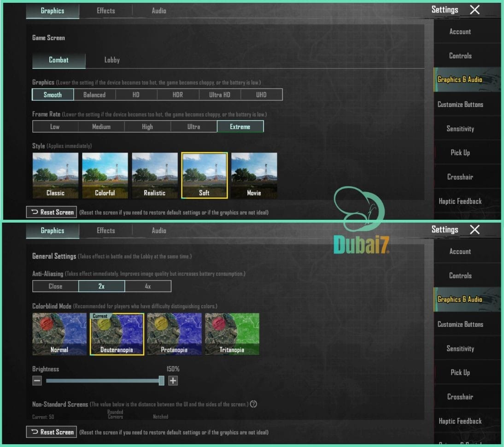The width and height of the screenshot is (504, 447).
Task: Set frame rate to Low
Action: pos(55,126)
